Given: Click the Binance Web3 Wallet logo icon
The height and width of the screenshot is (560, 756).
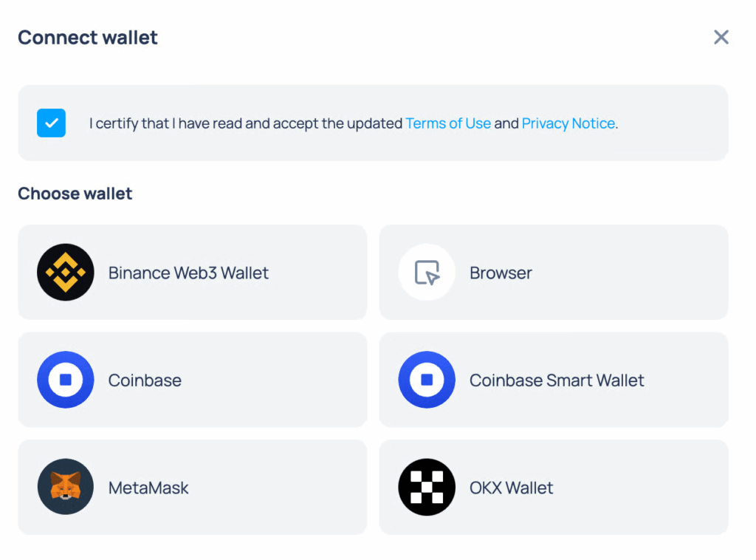Looking at the screenshot, I should pyautogui.click(x=66, y=273).
